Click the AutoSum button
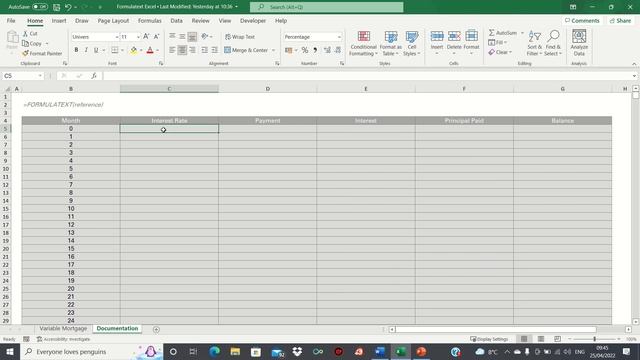 (503, 33)
